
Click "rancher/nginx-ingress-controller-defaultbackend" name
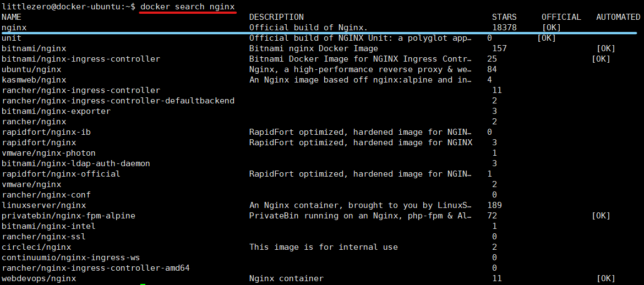coord(118,101)
